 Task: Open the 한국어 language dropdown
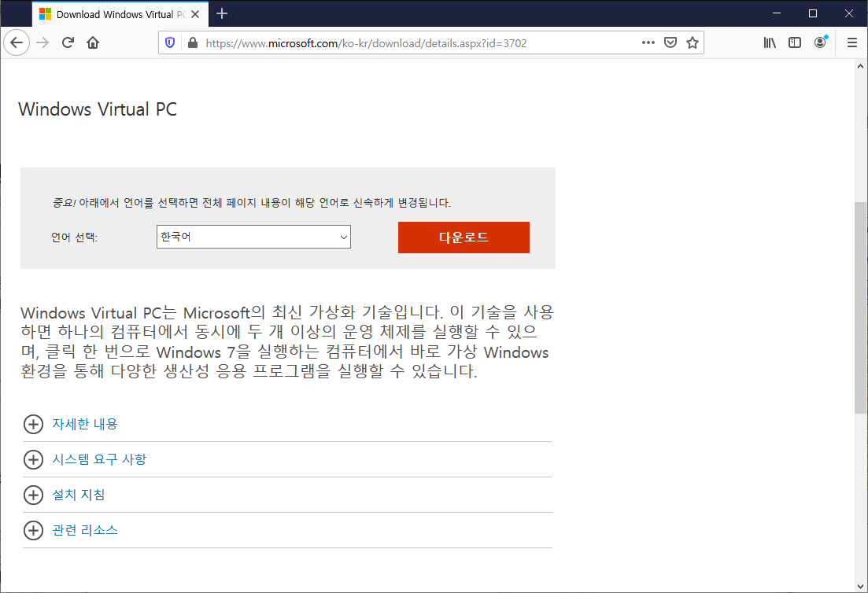(x=253, y=237)
